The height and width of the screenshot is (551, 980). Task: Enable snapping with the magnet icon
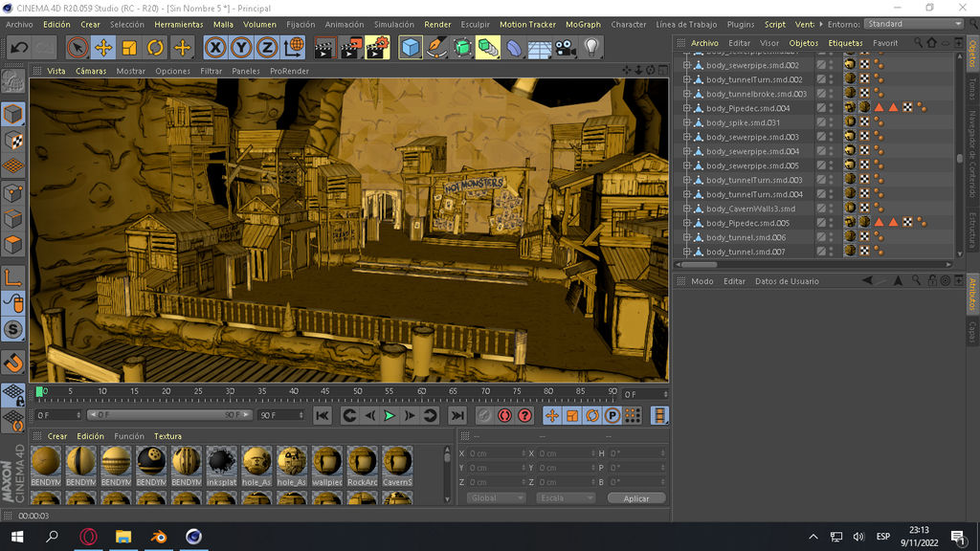tap(13, 363)
